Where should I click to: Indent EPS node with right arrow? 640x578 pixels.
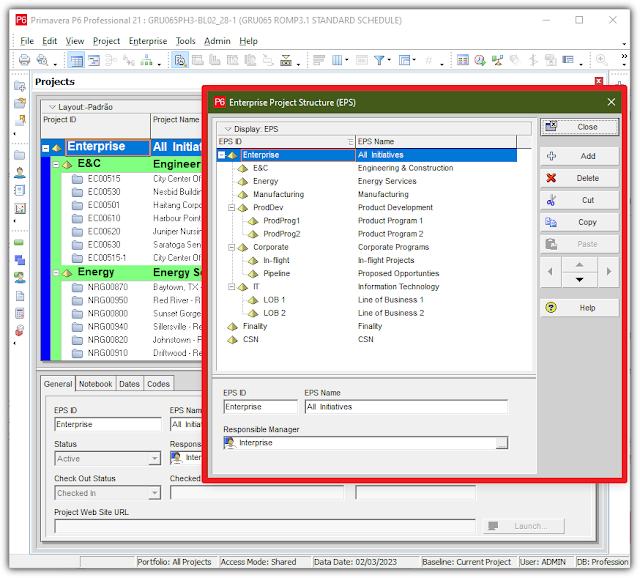click(x=609, y=271)
